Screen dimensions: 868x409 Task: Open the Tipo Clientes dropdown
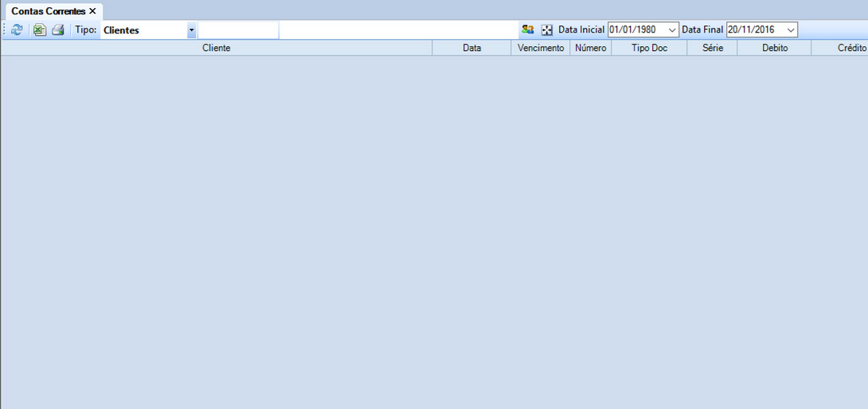click(x=192, y=30)
